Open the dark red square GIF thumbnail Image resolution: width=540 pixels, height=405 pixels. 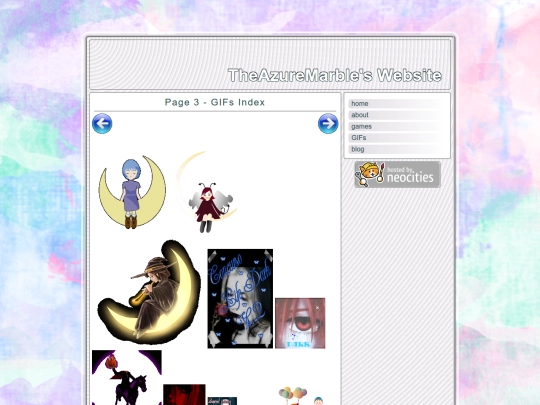pyautogui.click(x=184, y=395)
